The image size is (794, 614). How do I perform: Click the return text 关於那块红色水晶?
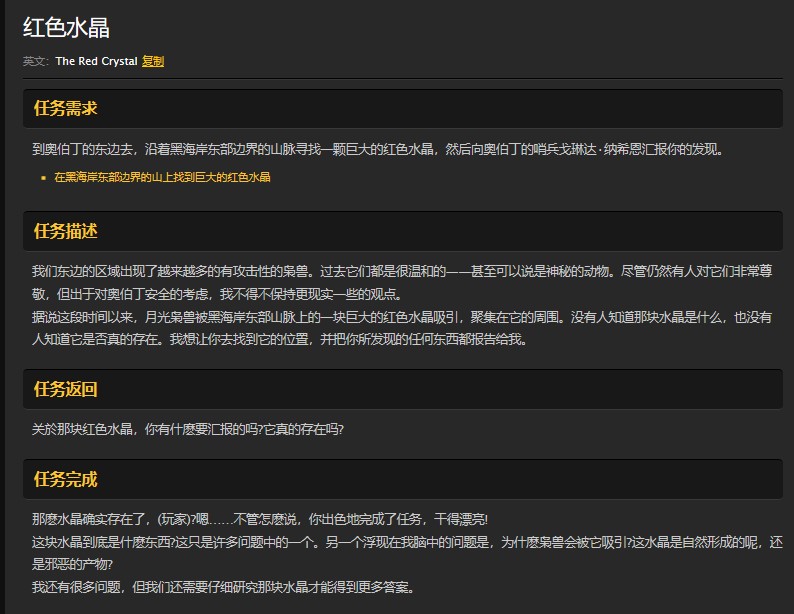[x=188, y=430]
